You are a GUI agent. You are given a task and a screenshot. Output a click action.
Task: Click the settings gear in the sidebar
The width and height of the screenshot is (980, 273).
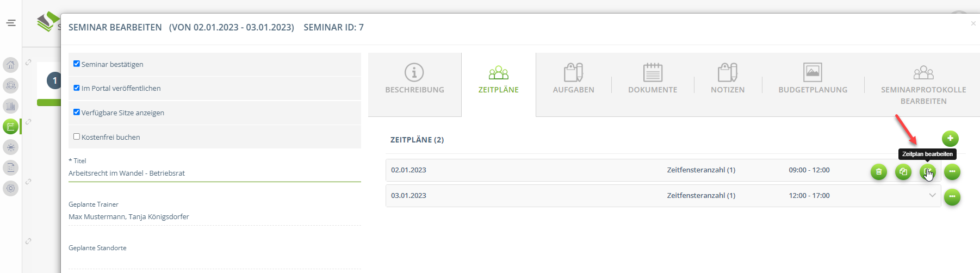11,188
